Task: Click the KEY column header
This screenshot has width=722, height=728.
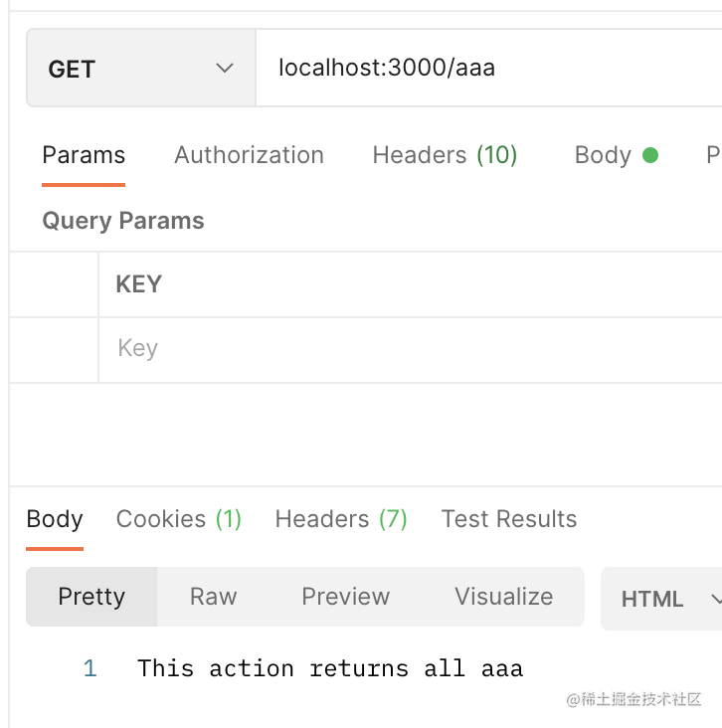Action: click(x=139, y=284)
